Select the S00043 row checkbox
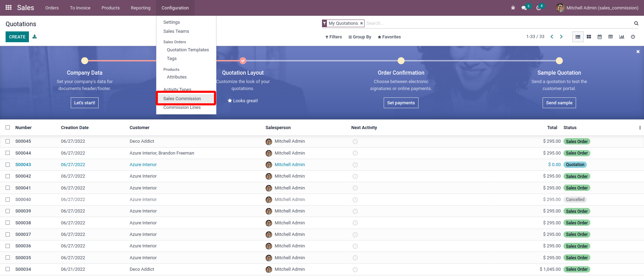This screenshot has height=276, width=644. point(8,164)
